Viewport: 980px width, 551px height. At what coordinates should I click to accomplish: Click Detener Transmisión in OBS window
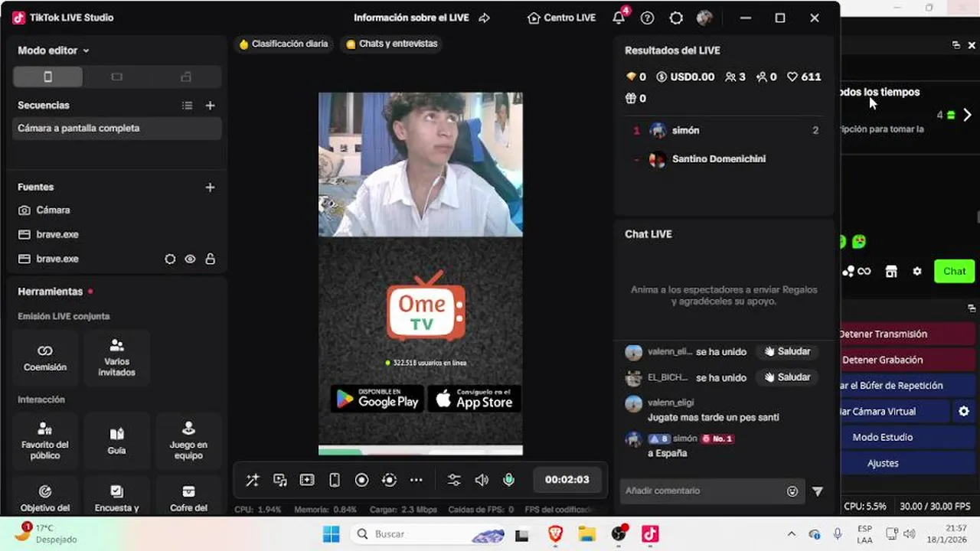tap(908, 334)
